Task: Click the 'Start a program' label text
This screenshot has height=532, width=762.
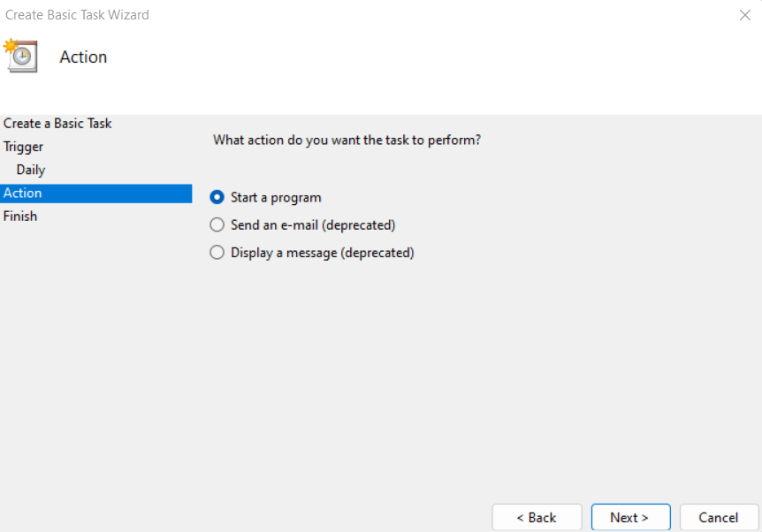Action: (276, 197)
